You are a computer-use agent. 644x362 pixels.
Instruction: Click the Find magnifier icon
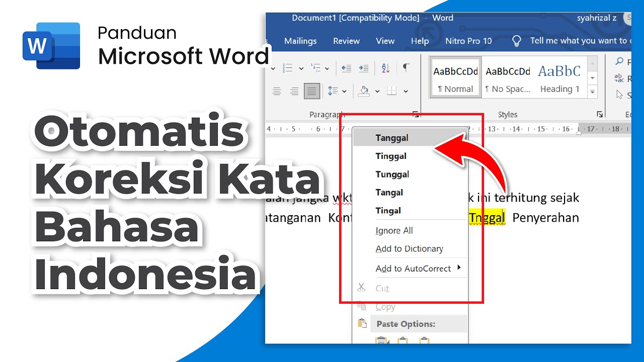[619, 62]
